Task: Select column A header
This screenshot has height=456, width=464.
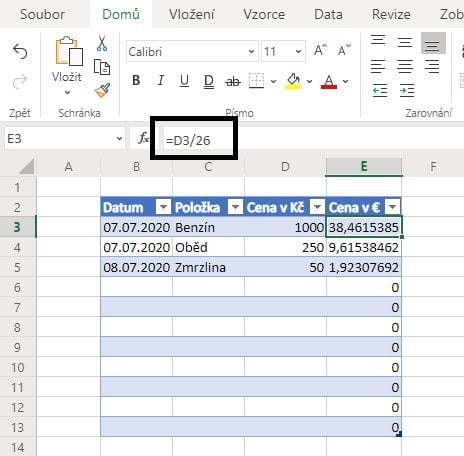Action: click(x=68, y=166)
